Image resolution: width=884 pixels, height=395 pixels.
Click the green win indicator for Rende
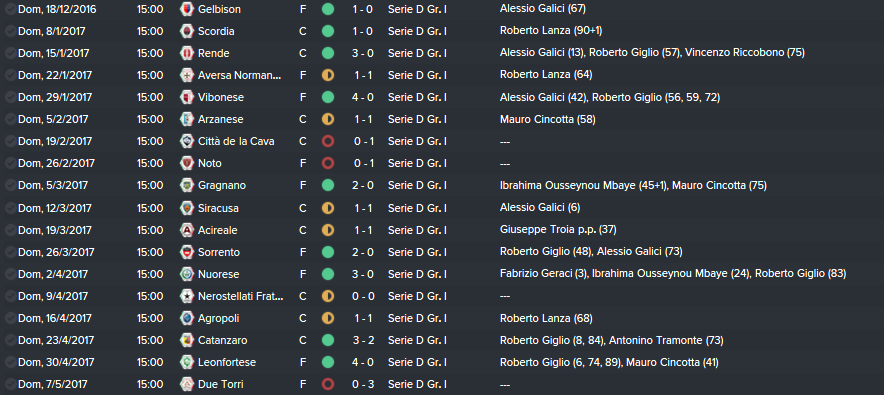click(x=328, y=53)
